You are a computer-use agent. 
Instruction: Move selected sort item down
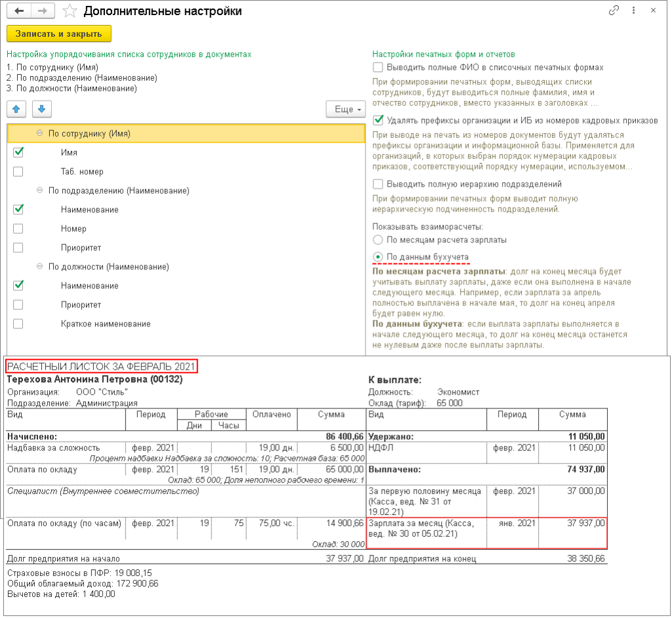click(41, 109)
